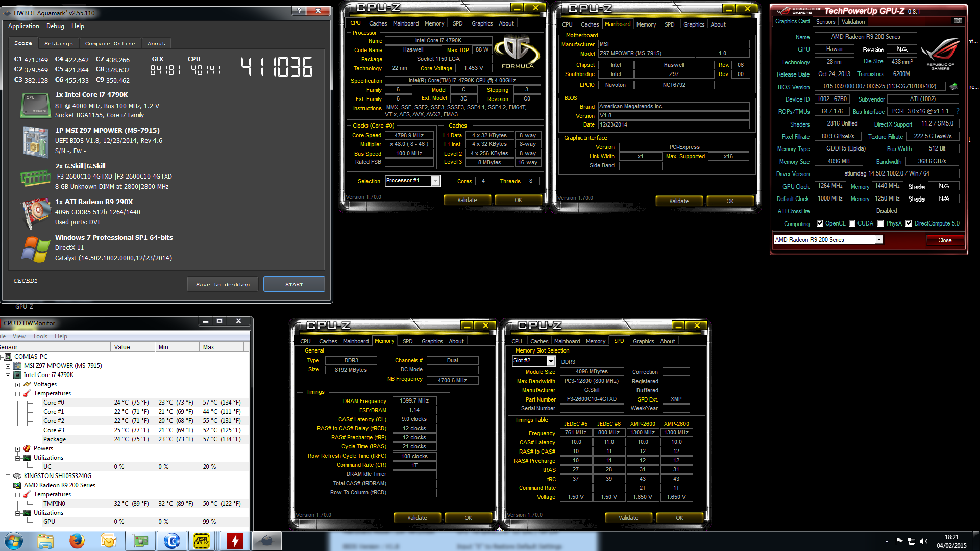Open the Slot #2 memory slot dropdown
This screenshot has width=980, height=551.
click(550, 361)
